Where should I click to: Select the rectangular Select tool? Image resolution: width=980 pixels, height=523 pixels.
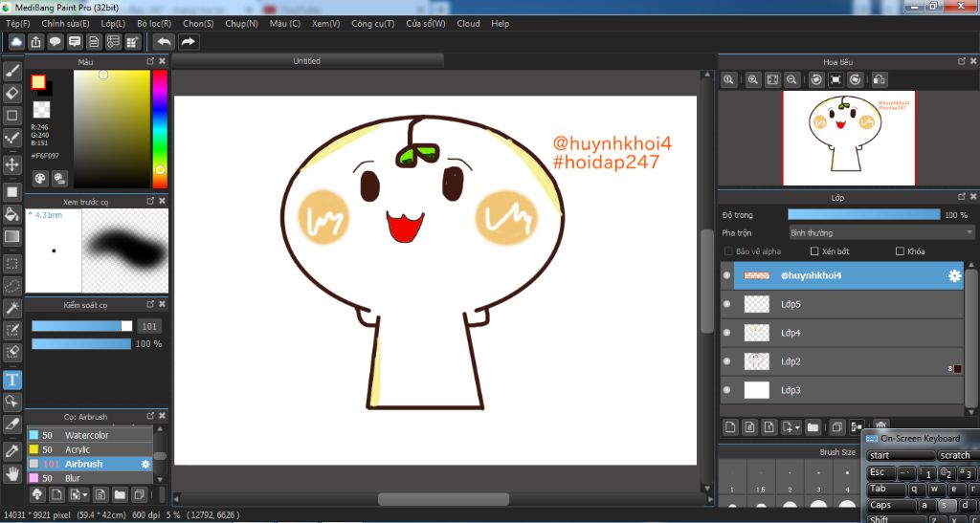pyautogui.click(x=11, y=263)
